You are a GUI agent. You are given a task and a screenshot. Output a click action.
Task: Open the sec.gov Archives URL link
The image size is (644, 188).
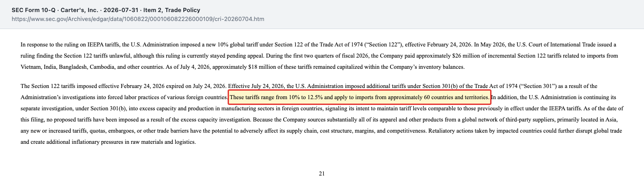[138, 19]
